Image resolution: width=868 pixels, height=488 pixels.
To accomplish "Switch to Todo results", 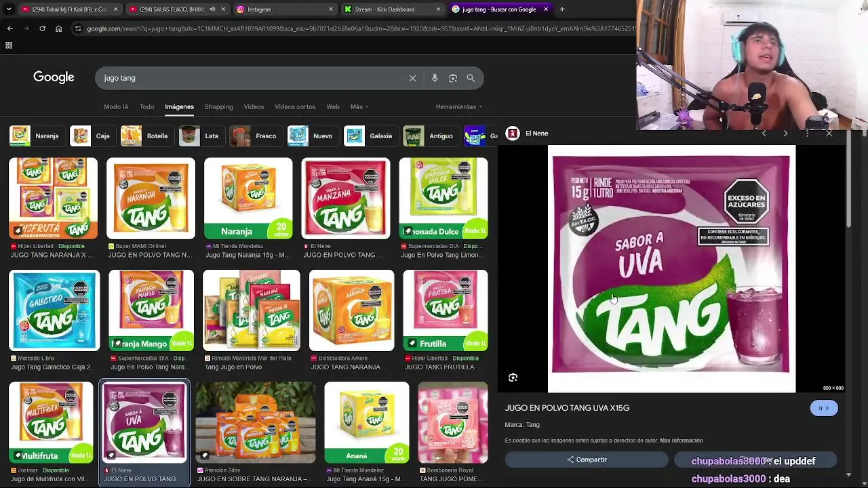I will click(146, 106).
